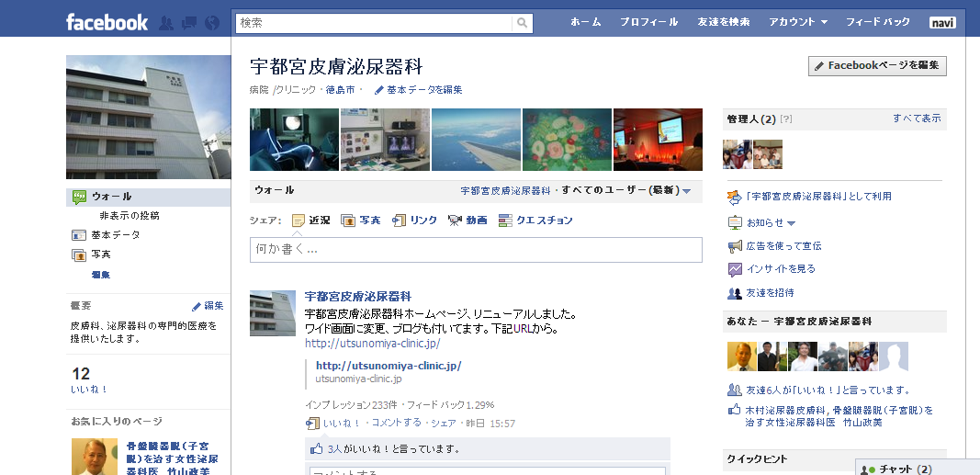This screenshot has width=980, height=475.
Task: Click the 写真 icon in left sidebar
Action: click(x=79, y=255)
